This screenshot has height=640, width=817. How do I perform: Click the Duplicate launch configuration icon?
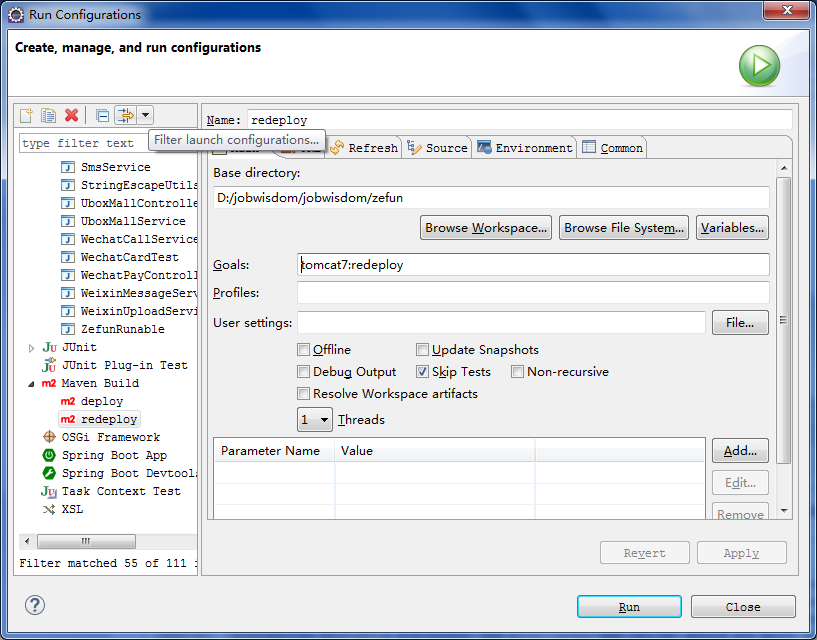(49, 116)
